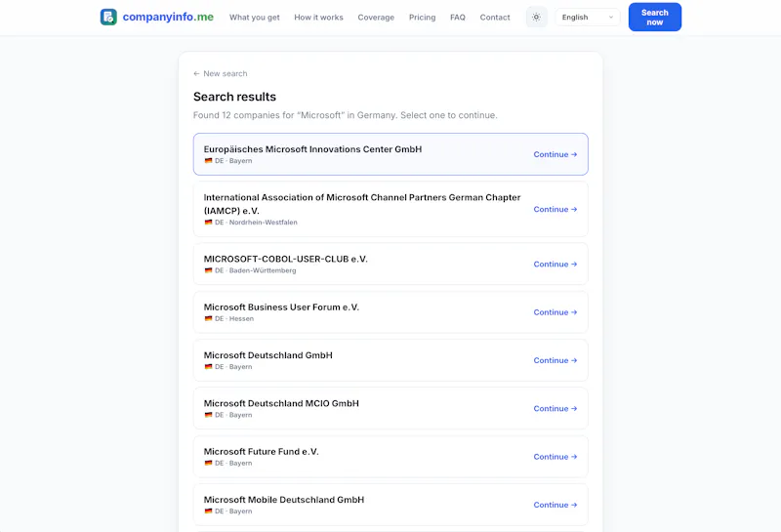781x532 pixels.
Task: Click the DE - Nordrhein-Westfalen location text
Action: coord(256,223)
